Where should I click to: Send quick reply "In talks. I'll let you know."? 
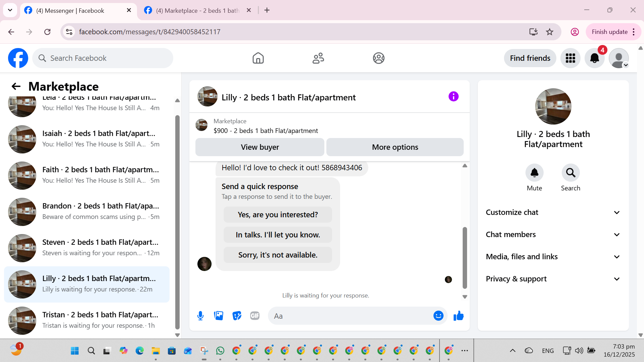[x=278, y=235]
